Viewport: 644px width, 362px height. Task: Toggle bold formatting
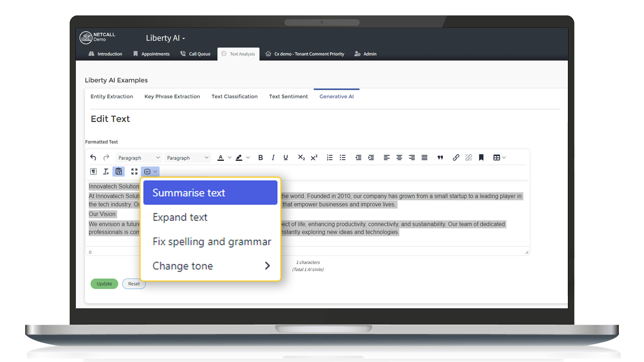click(260, 157)
